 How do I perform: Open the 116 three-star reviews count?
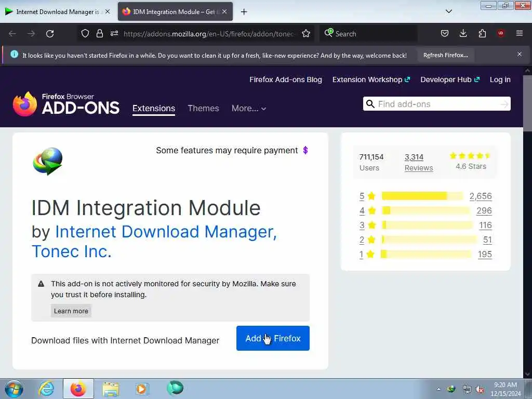[485, 225]
